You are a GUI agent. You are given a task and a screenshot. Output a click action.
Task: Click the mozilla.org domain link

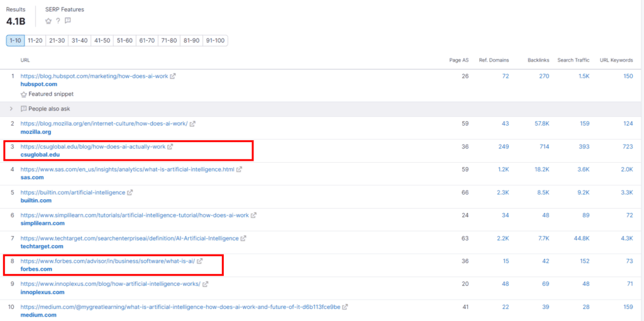click(36, 132)
